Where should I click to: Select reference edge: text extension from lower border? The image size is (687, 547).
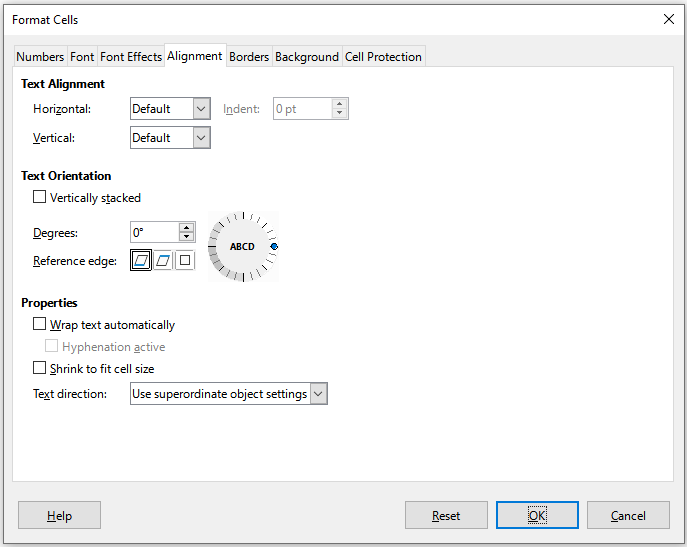(141, 260)
